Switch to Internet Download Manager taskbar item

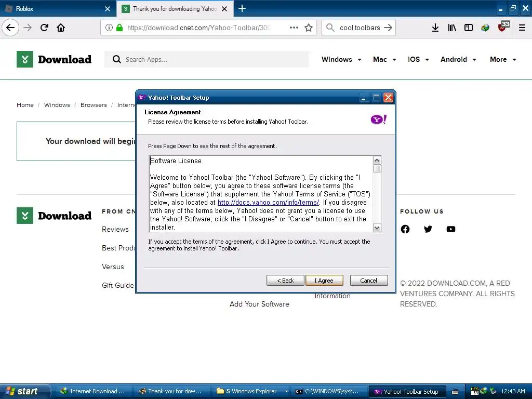coord(93,391)
